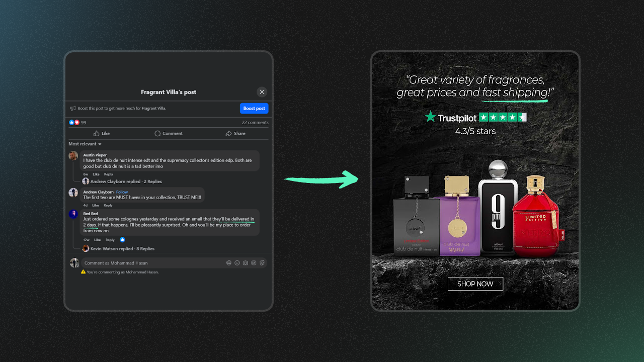Viewport: 644px width, 362px height.
Task: Like the Fragrant Villa post
Action: [x=102, y=133]
